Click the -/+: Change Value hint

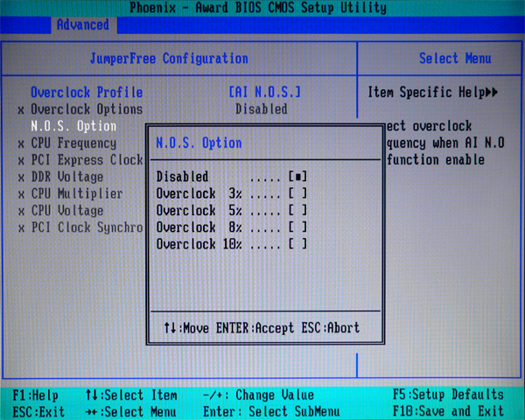[258, 395]
